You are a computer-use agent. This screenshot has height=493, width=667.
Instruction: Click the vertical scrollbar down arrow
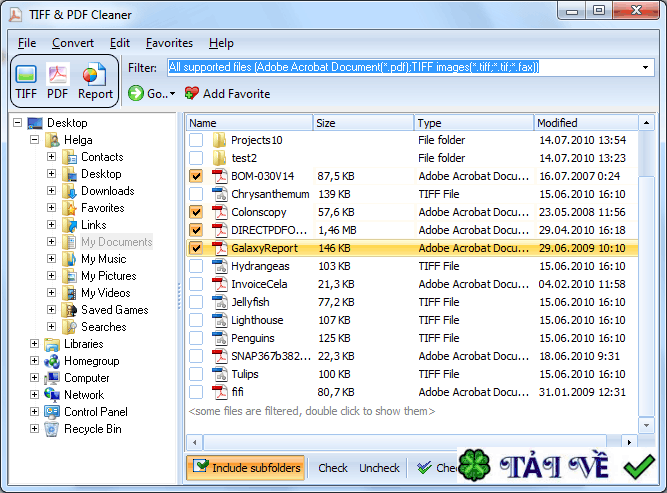[646, 425]
